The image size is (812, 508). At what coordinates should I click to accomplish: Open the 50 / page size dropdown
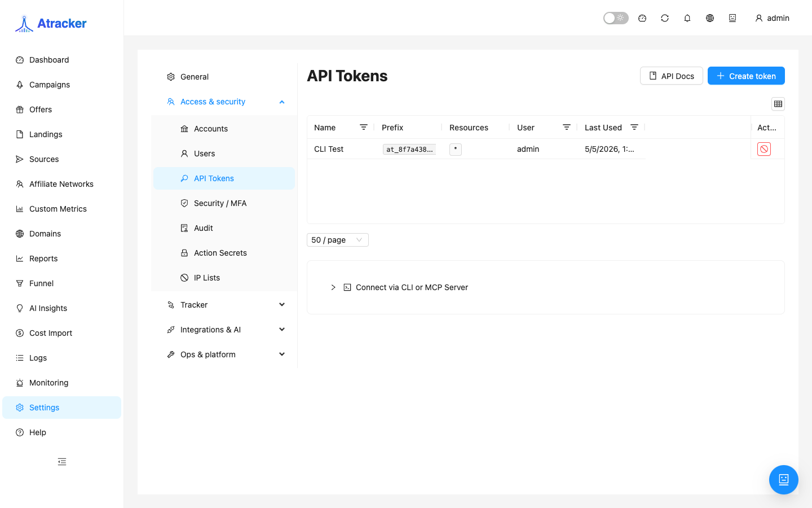pyautogui.click(x=338, y=240)
